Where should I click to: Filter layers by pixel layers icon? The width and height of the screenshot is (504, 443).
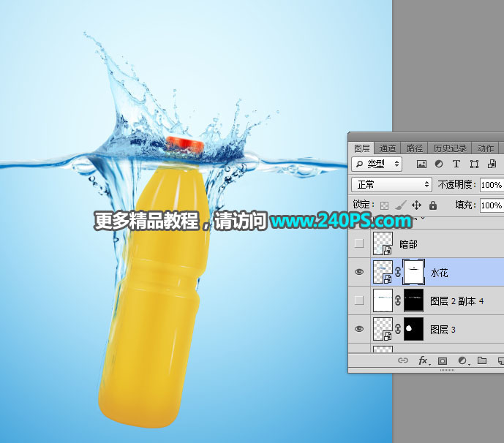(x=421, y=164)
